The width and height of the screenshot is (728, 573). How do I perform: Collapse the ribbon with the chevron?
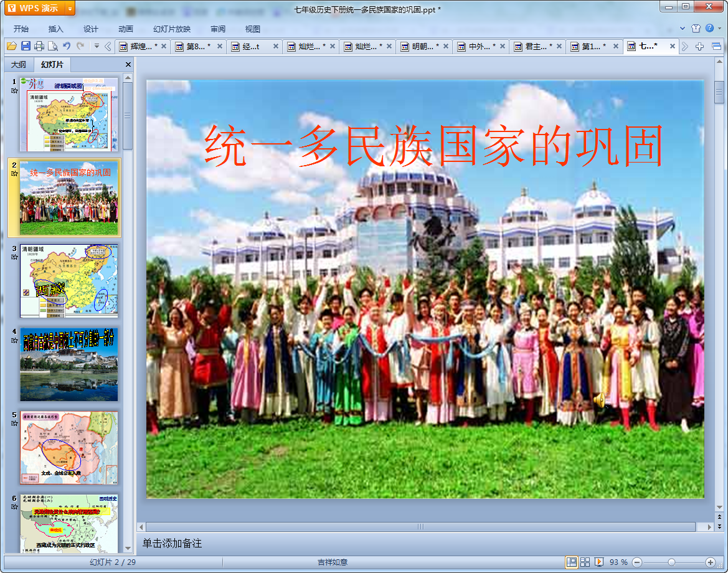[x=683, y=28]
